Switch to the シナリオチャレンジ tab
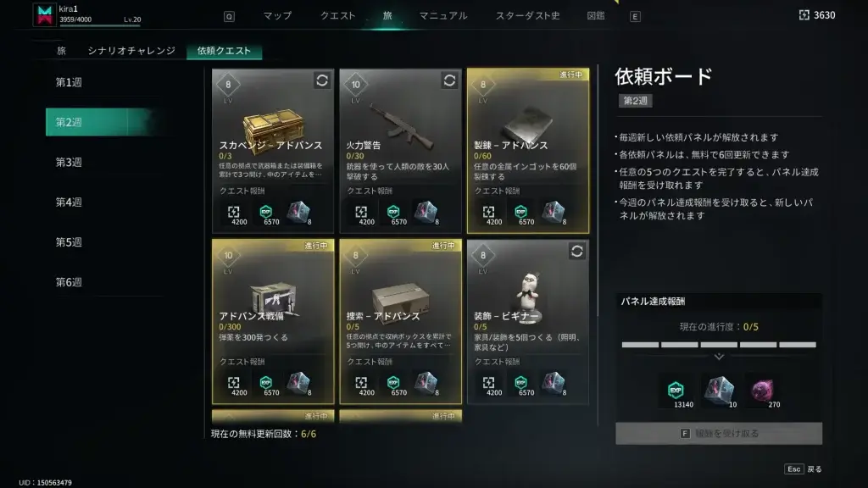Viewport: 868px width, 488px height. pyautogui.click(x=131, y=50)
